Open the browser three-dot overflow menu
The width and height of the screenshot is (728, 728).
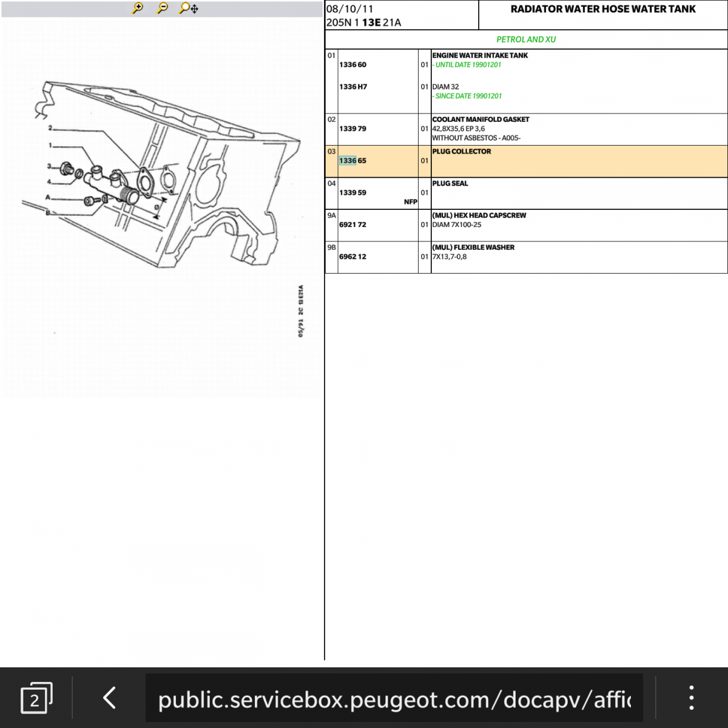click(691, 698)
